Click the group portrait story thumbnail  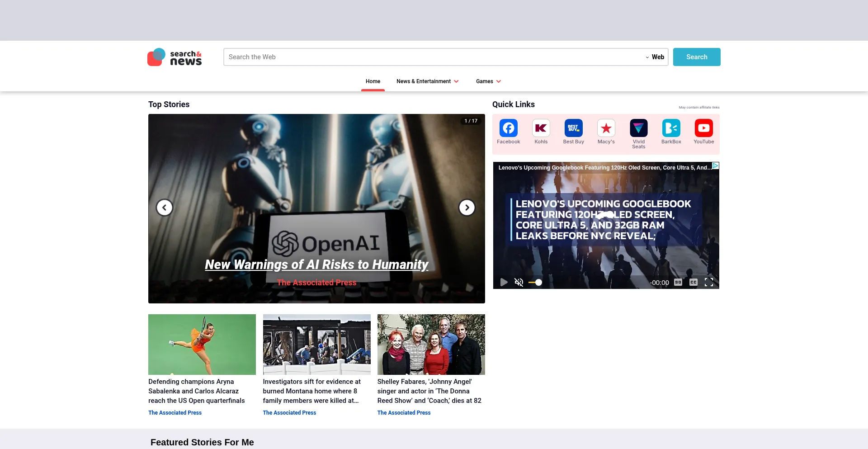pyautogui.click(x=431, y=345)
